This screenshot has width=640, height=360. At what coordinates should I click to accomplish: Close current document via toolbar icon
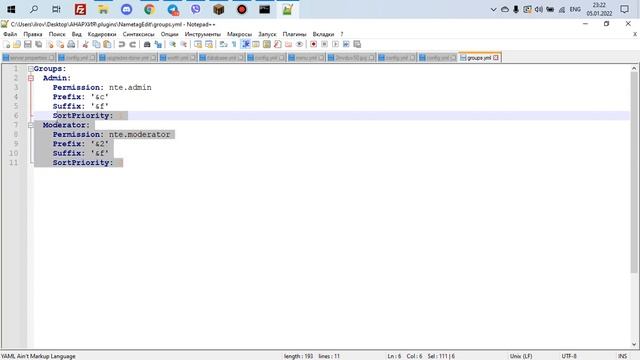50,44
